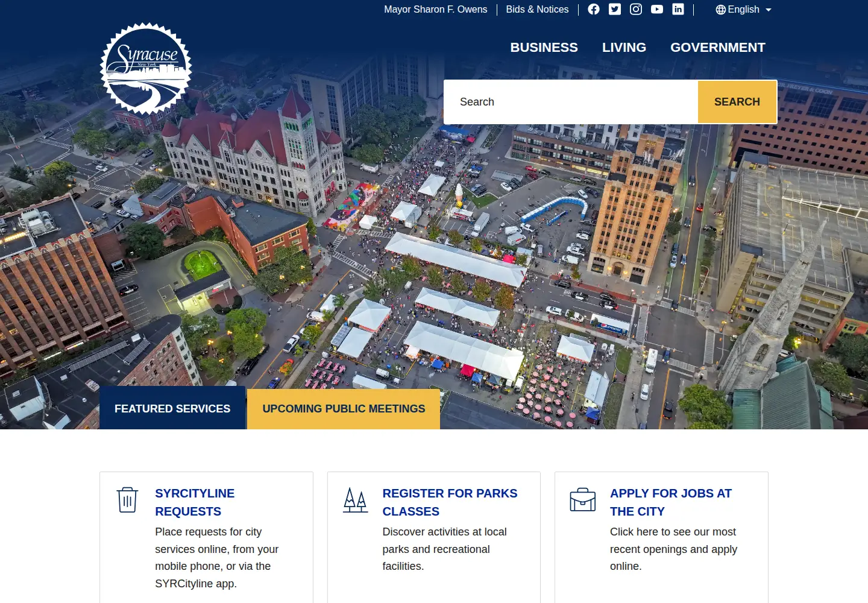Screen dimensions: 868x603
Task: Select the FEATURED SERVICES tab
Action: (x=172, y=408)
